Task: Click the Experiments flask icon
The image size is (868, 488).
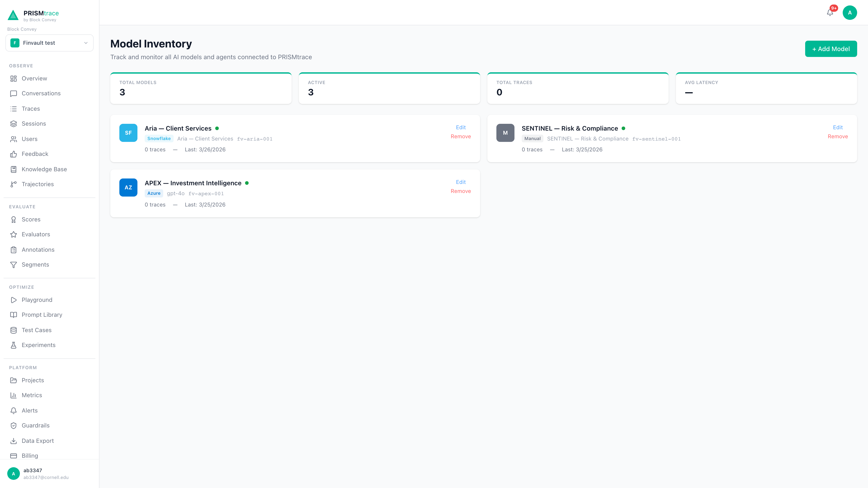Action: point(14,345)
